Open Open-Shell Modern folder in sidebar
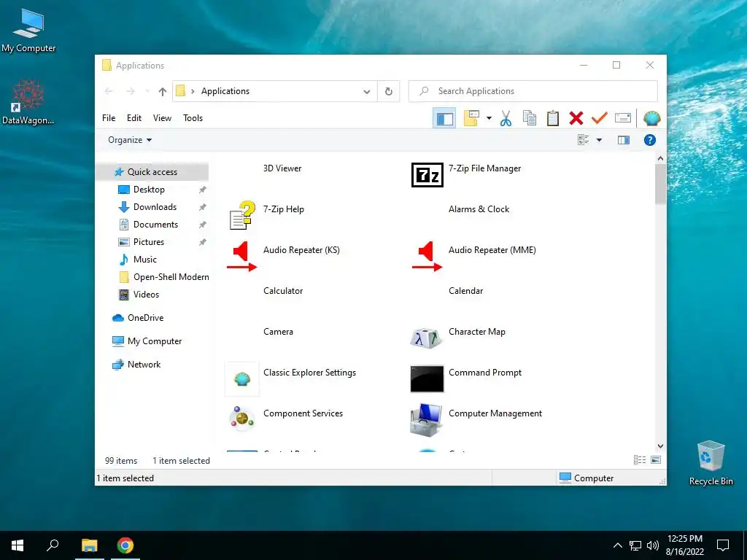 (171, 277)
